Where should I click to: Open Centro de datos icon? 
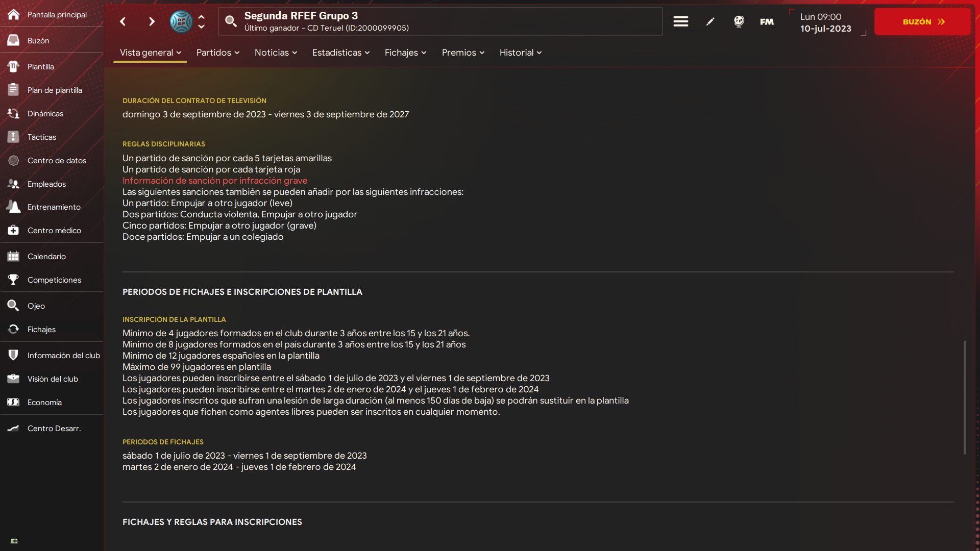pos(14,160)
